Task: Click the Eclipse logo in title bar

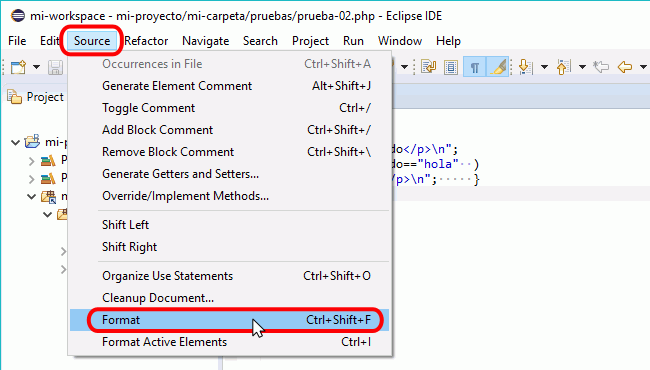Action: (18, 16)
